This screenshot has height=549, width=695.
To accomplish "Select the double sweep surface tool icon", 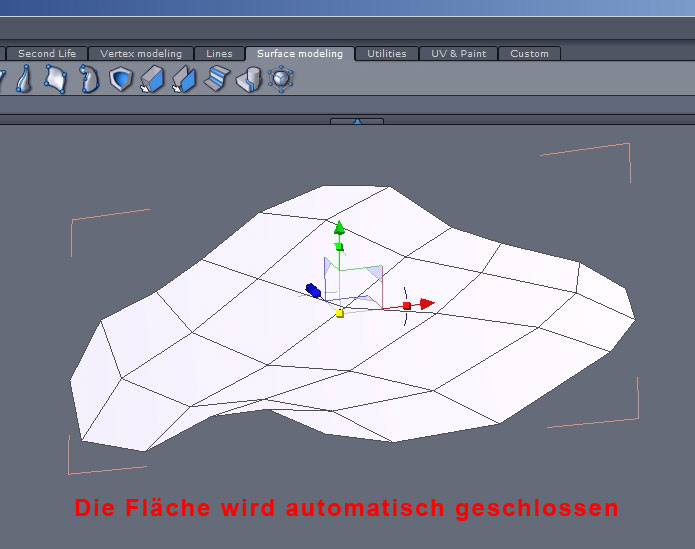I will 25,79.
